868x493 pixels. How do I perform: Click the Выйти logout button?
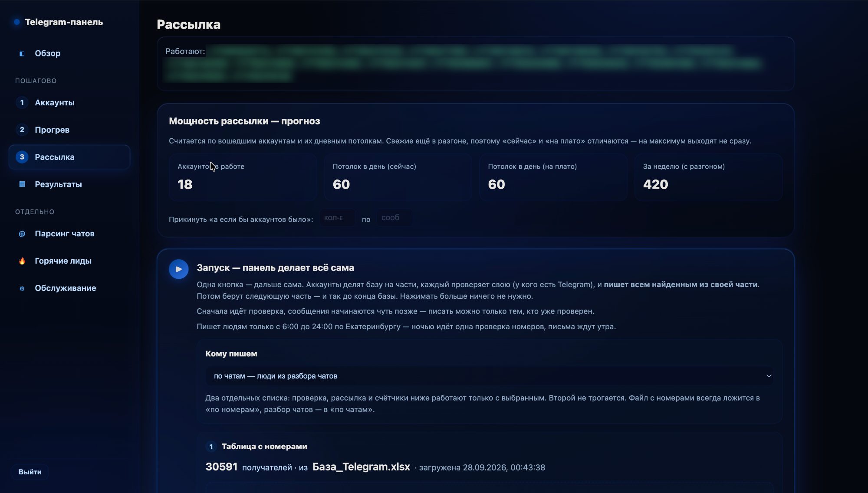[30, 472]
